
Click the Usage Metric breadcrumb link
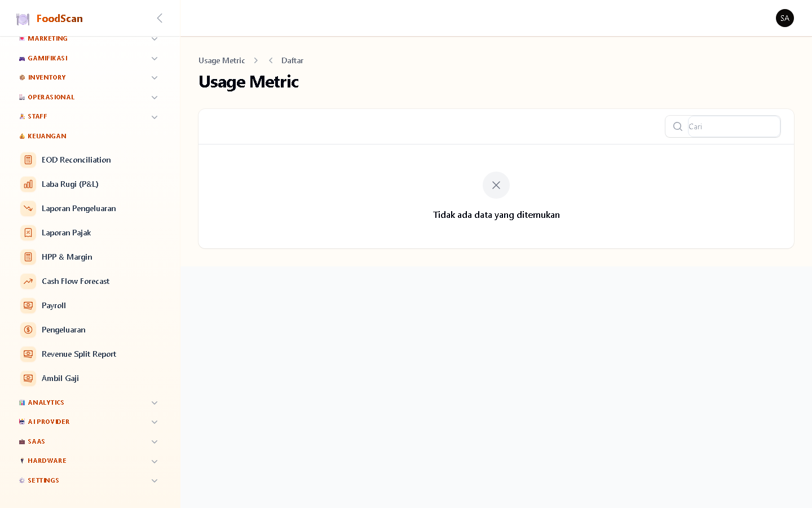click(x=222, y=60)
